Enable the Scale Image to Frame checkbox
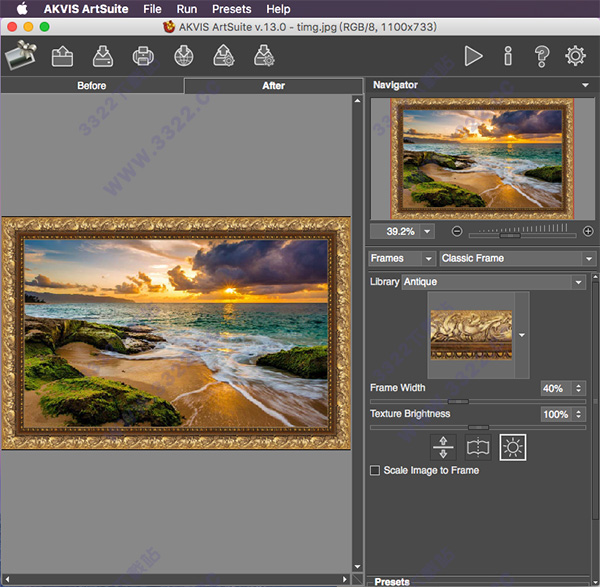Image resolution: width=600 pixels, height=587 pixels. pos(375,470)
